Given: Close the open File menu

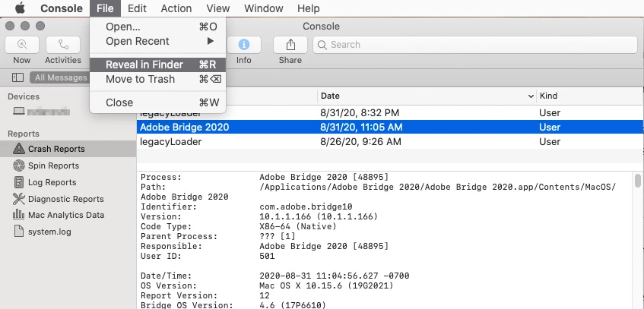Looking at the screenshot, I should pos(105,8).
